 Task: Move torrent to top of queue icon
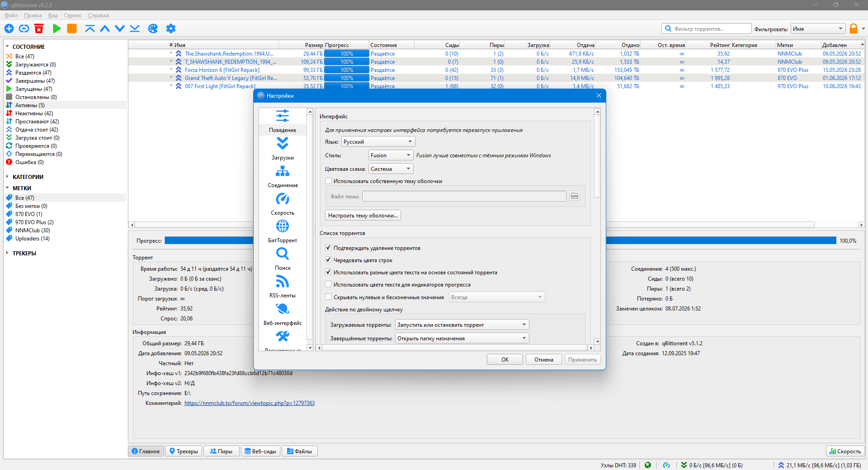tap(90, 28)
